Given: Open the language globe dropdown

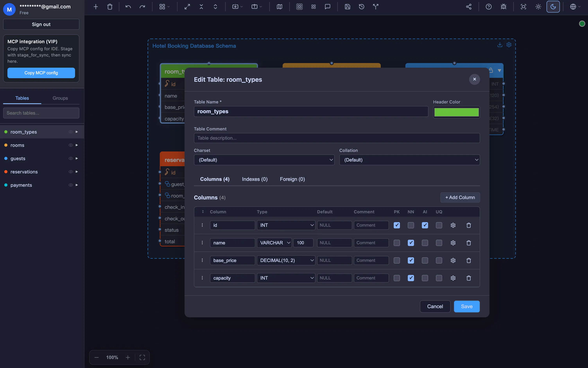Looking at the screenshot, I should 575,7.
